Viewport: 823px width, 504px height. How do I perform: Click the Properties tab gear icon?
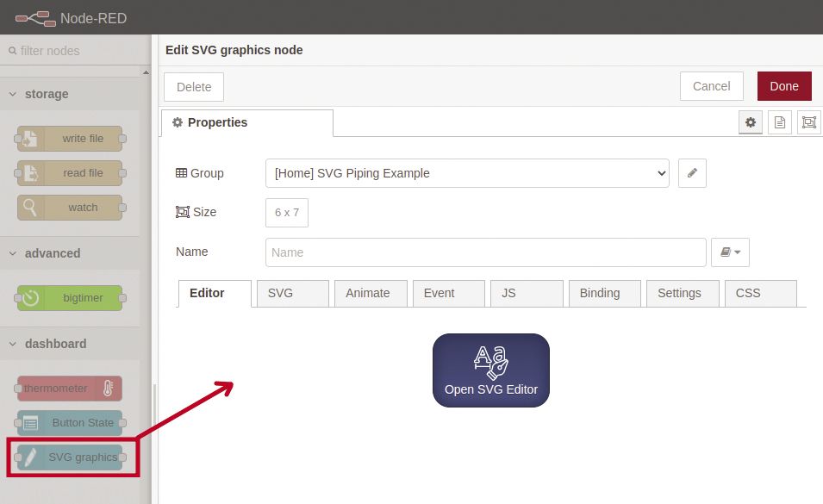click(x=178, y=122)
